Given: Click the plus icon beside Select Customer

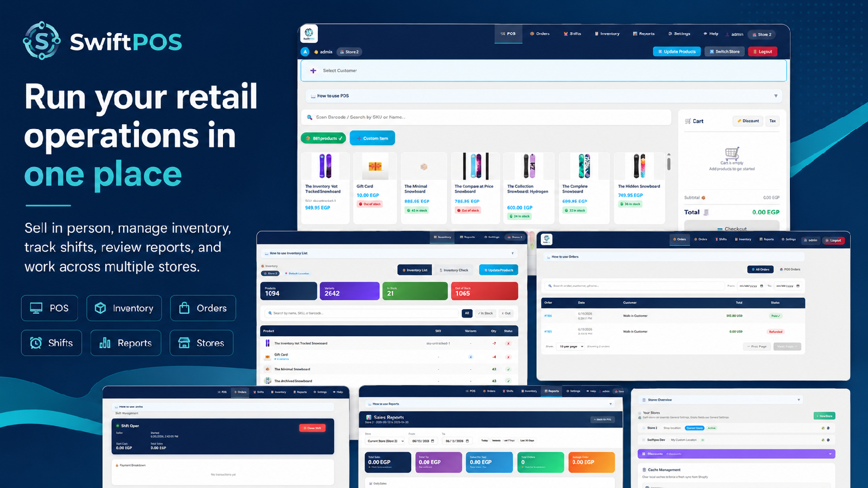Looking at the screenshot, I should [x=313, y=70].
